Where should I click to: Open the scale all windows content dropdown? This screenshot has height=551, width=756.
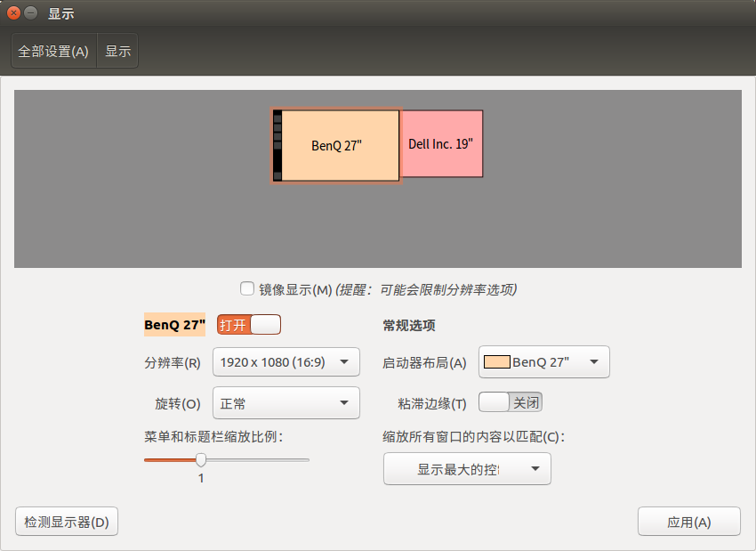click(467, 468)
